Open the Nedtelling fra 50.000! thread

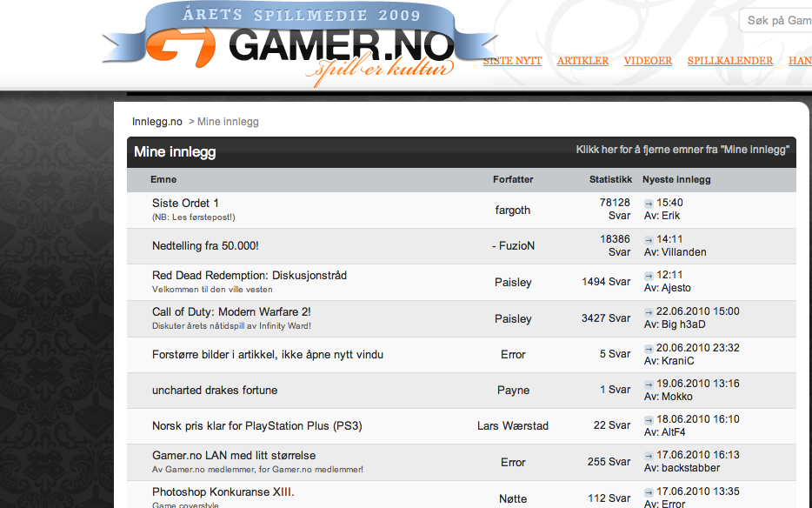(205, 245)
